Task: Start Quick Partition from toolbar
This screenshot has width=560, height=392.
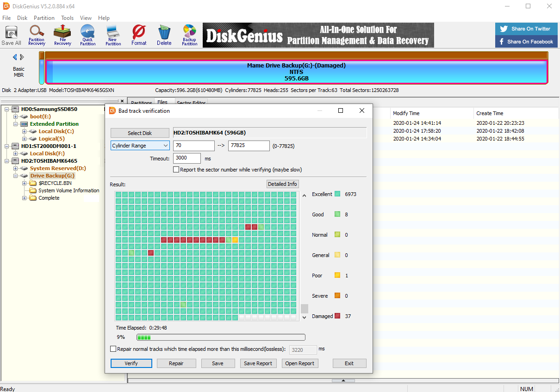Action: (x=87, y=35)
